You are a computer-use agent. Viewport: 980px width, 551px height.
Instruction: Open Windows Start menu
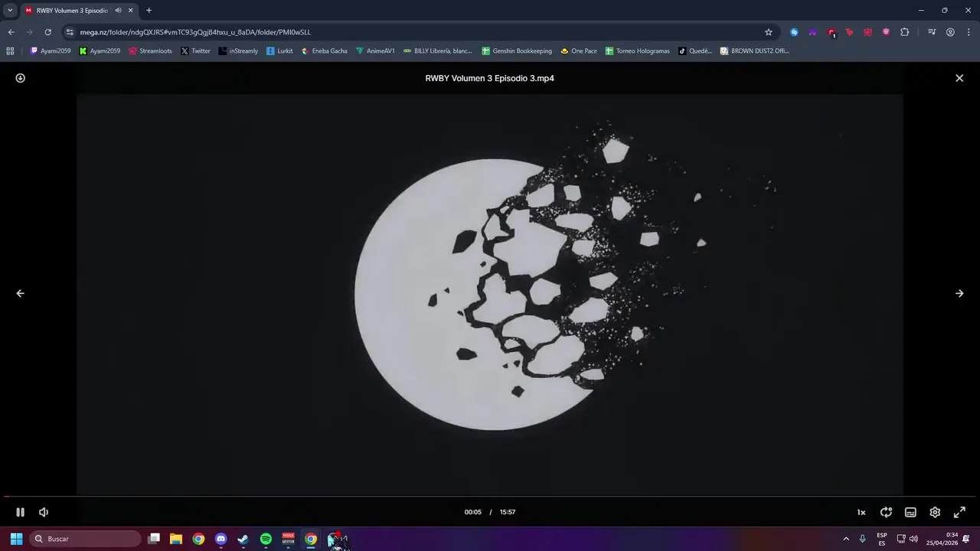[x=16, y=539]
